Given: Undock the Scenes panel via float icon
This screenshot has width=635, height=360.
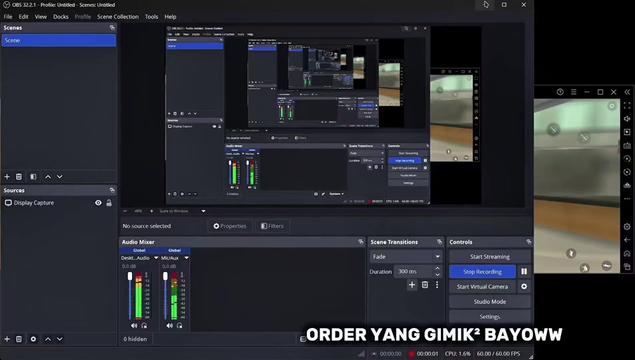Looking at the screenshot, I should [112, 28].
